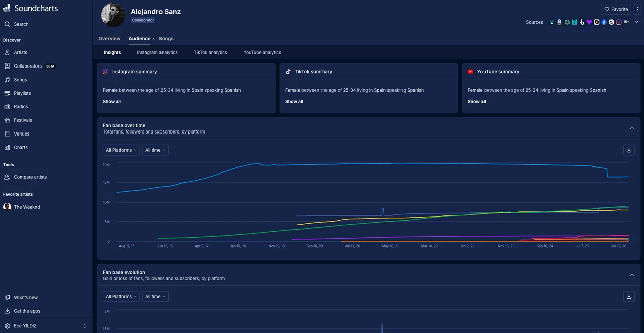Click the Anghami source icon
This screenshot has height=333, width=644.
click(567, 22)
